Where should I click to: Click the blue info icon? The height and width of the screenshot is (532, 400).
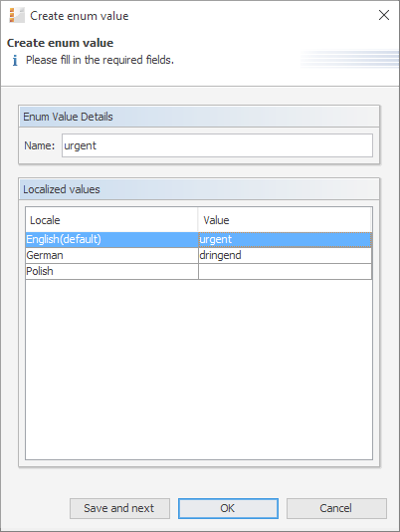pyautogui.click(x=15, y=61)
